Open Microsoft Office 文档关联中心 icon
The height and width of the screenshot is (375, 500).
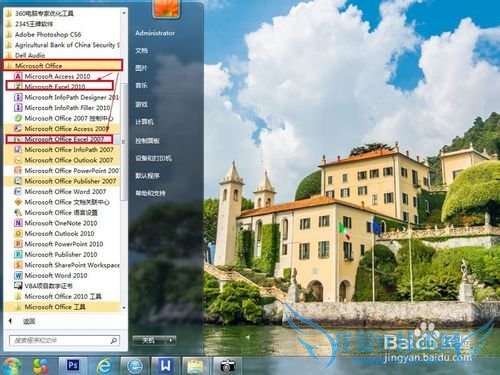pyautogui.click(x=18, y=202)
